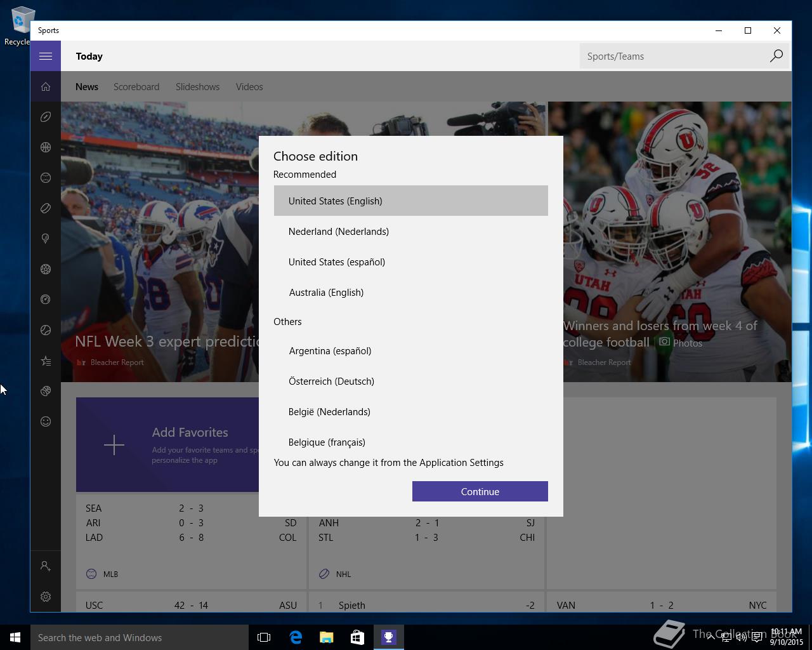Switch to the Videos tab
This screenshot has height=650, width=812.
pos(249,87)
